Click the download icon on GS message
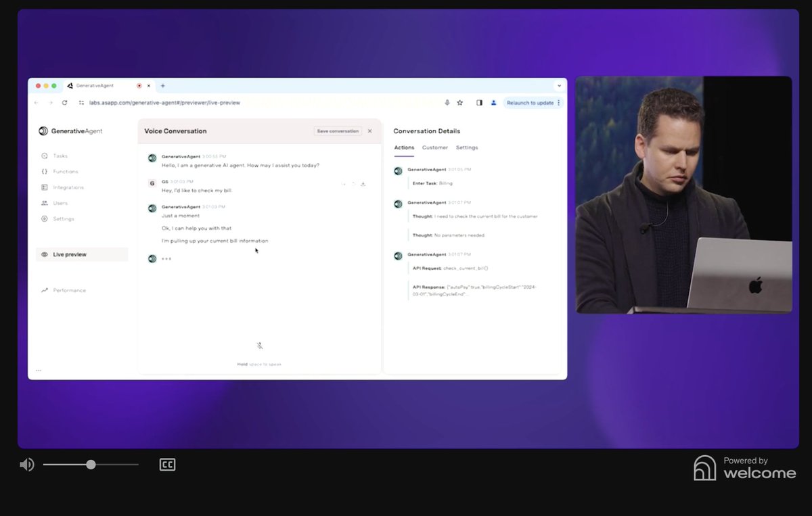The width and height of the screenshot is (812, 516). tap(363, 184)
